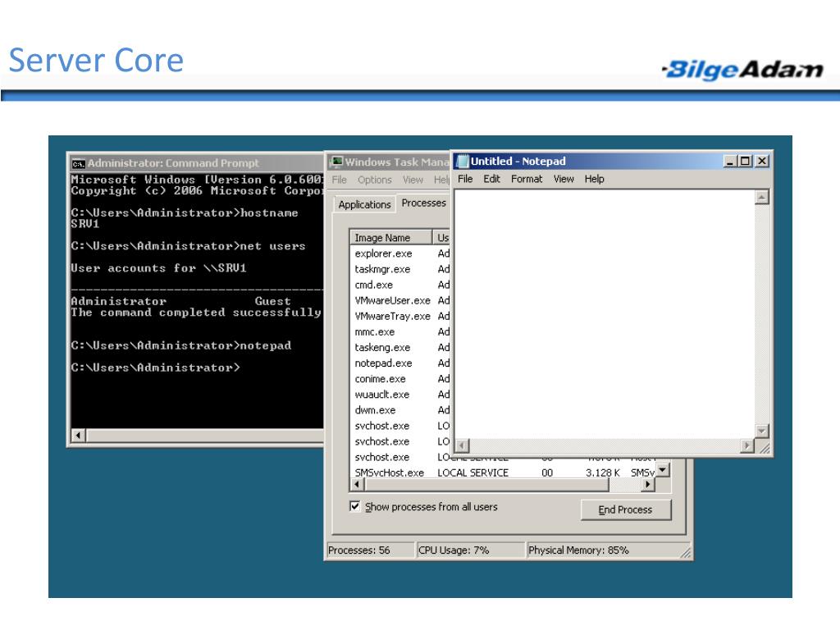The image size is (840, 630).
Task: Click the Notepad title bar icon
Action: (462, 162)
